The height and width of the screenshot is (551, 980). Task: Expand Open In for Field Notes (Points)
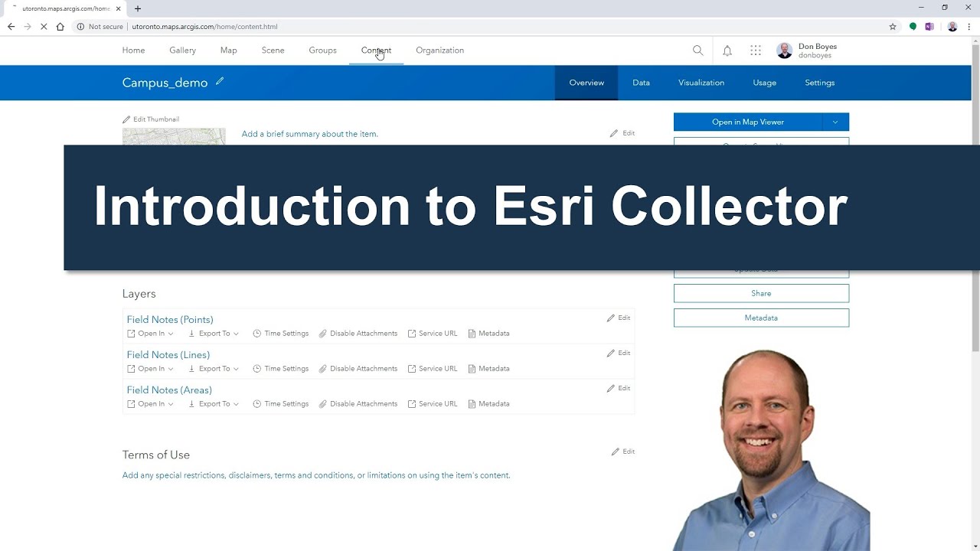[x=150, y=334]
